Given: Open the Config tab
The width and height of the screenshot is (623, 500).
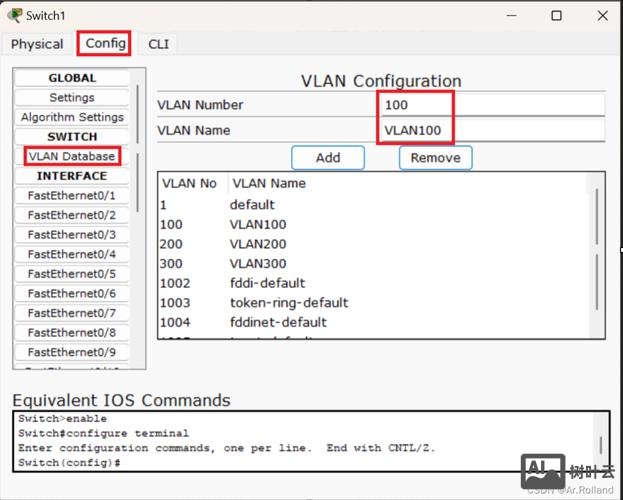Looking at the screenshot, I should [105, 43].
